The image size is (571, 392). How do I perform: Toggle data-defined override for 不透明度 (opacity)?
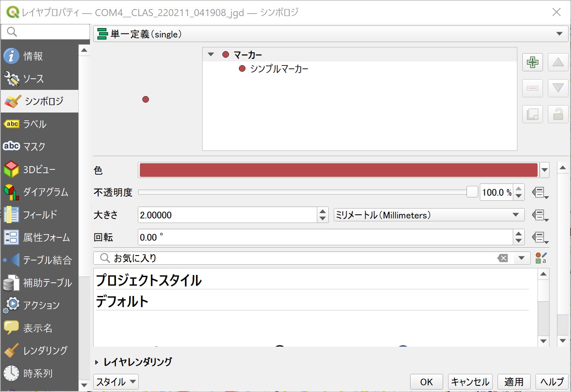point(540,192)
